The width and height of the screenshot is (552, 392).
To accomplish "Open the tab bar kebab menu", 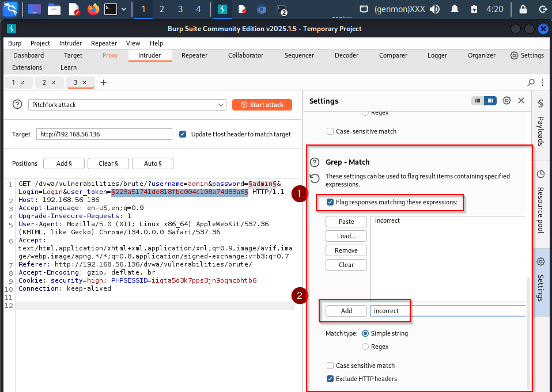I will click(543, 83).
